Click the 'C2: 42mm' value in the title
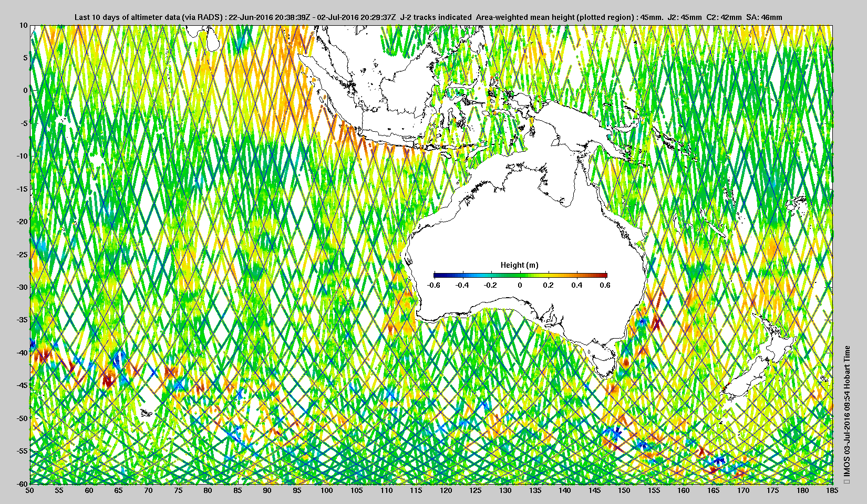This screenshot has height=504, width=867. click(724, 17)
